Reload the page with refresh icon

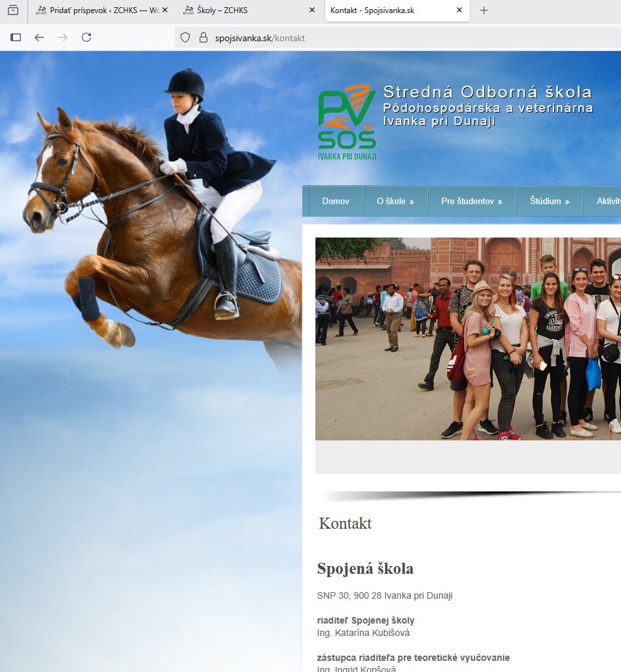point(86,38)
